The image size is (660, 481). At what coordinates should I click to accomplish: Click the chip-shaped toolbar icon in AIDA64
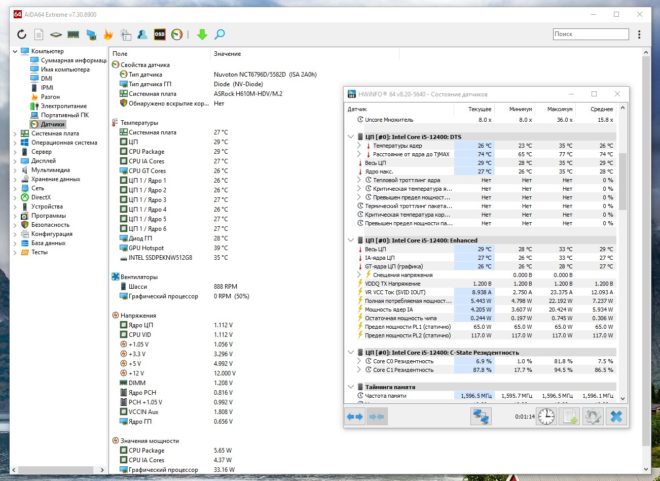pyautogui.click(x=56, y=35)
